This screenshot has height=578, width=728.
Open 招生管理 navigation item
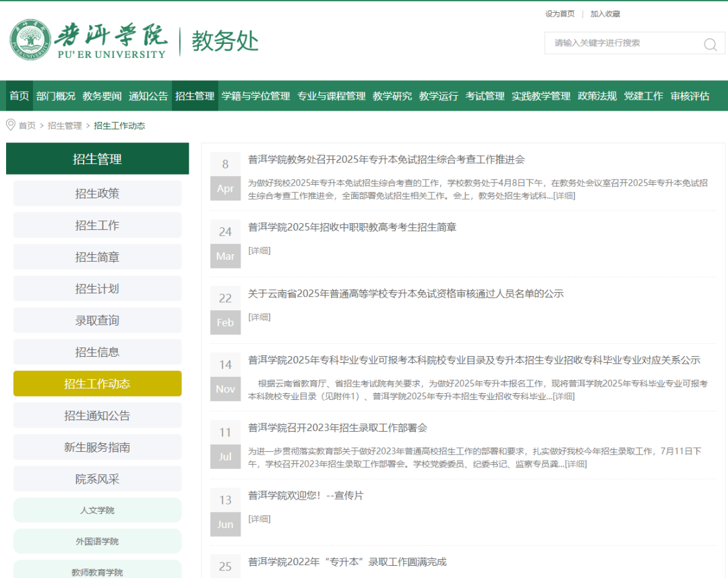195,96
